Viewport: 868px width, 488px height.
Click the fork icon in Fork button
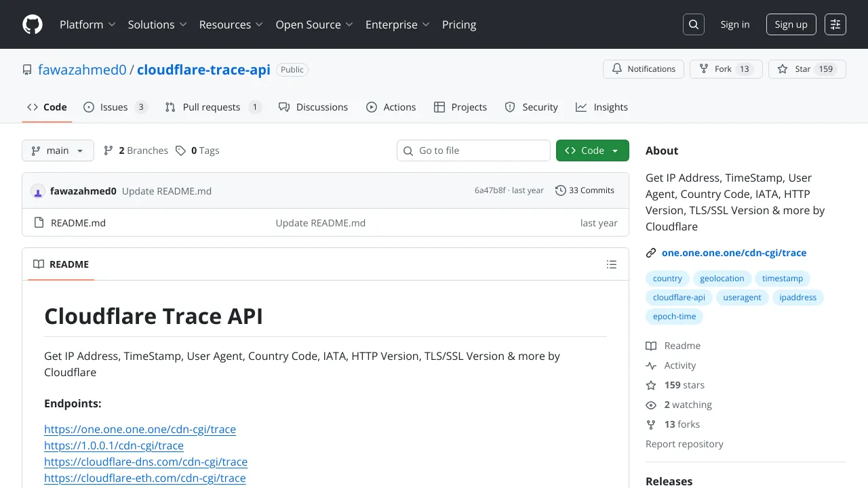(704, 69)
